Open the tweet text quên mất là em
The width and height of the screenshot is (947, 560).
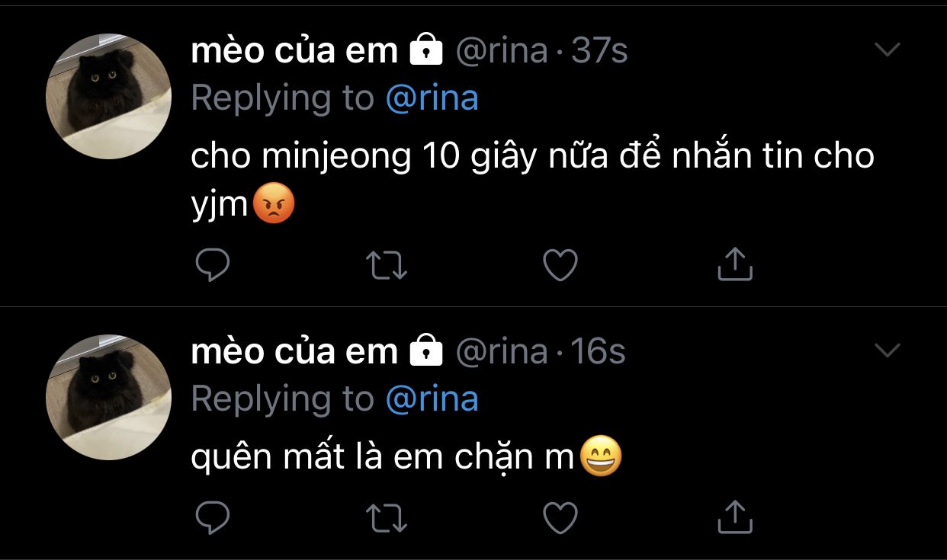tap(381, 458)
